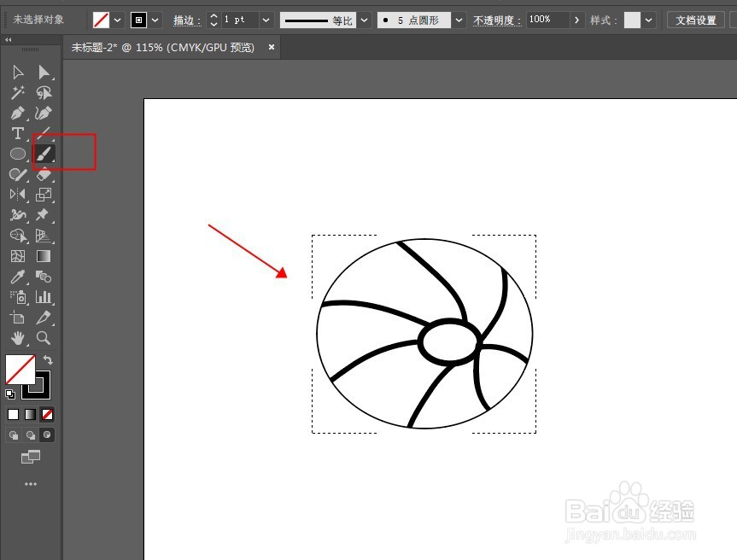Select the Direct Selection tool
The height and width of the screenshot is (560, 737).
[x=44, y=73]
